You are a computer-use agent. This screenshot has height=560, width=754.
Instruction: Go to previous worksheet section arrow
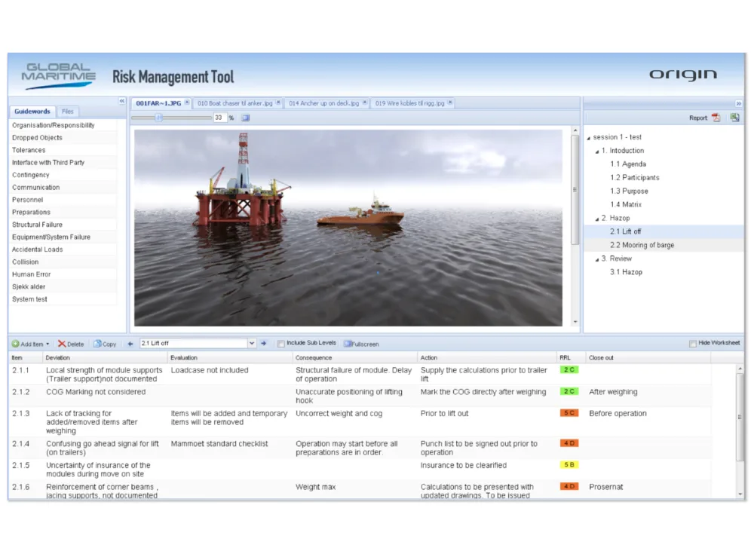pos(130,344)
